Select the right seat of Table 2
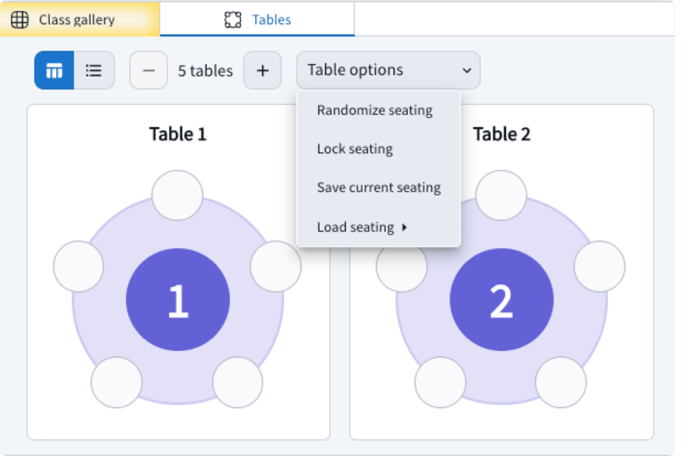700x456 pixels. point(600,266)
